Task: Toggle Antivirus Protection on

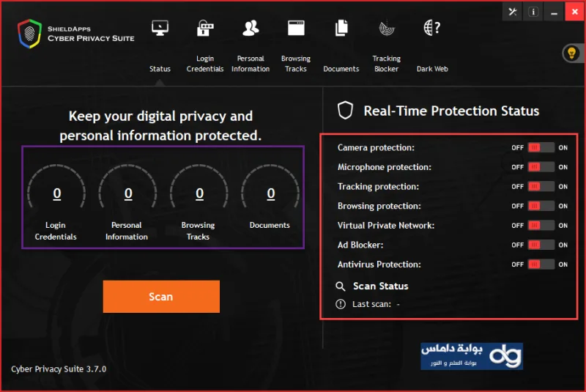Action: pyautogui.click(x=541, y=265)
